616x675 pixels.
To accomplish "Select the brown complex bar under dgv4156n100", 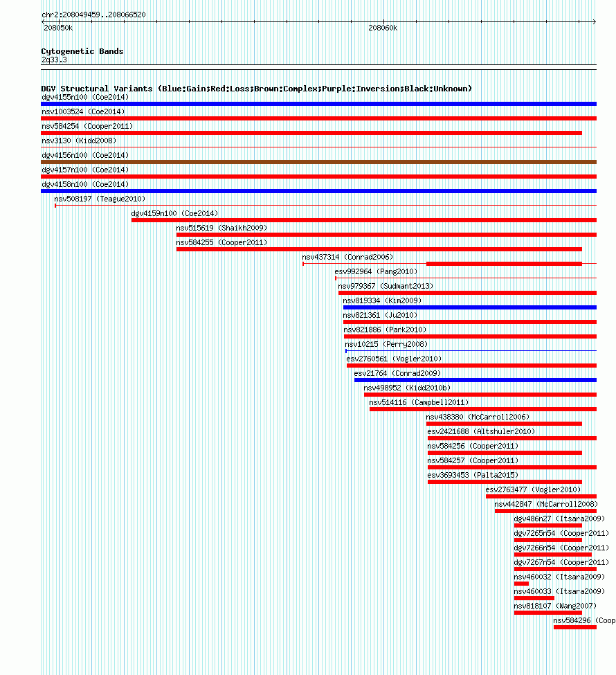I will (x=318, y=162).
